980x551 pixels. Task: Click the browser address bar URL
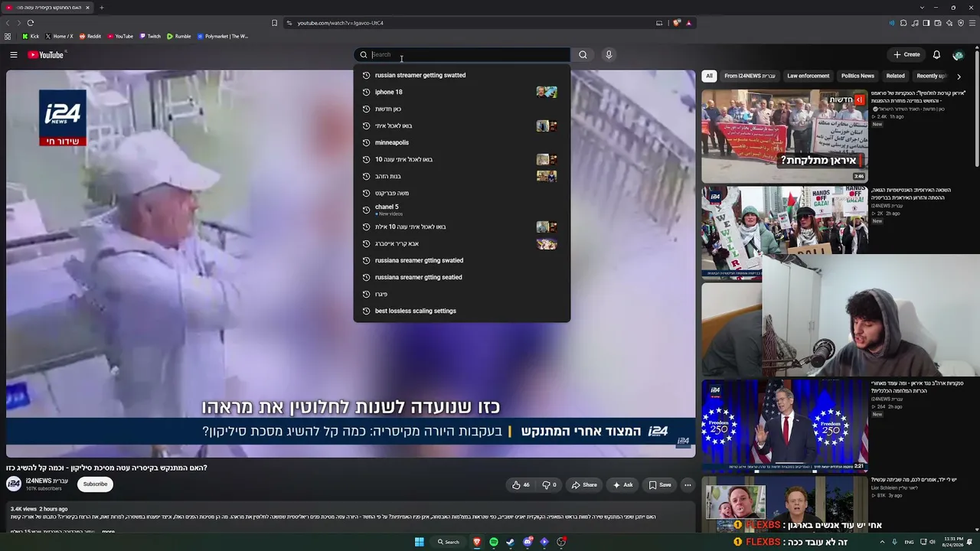[340, 23]
